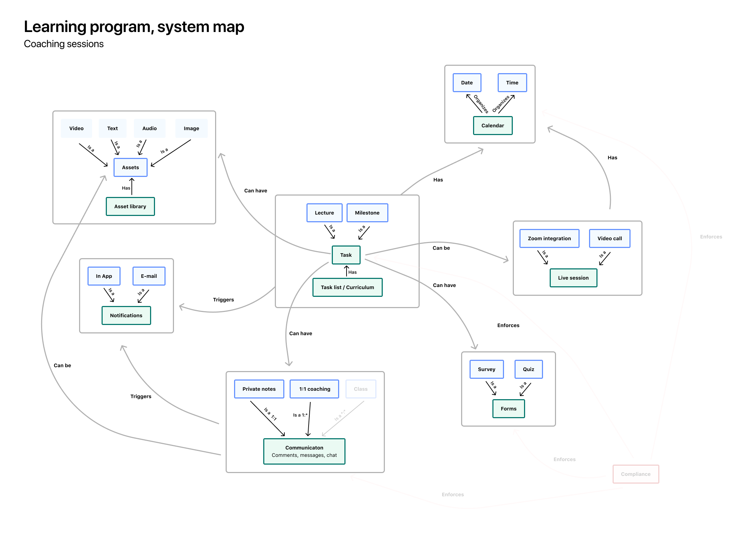Select the Video call box
Viewport: 756px width, 536px height.
pos(609,238)
